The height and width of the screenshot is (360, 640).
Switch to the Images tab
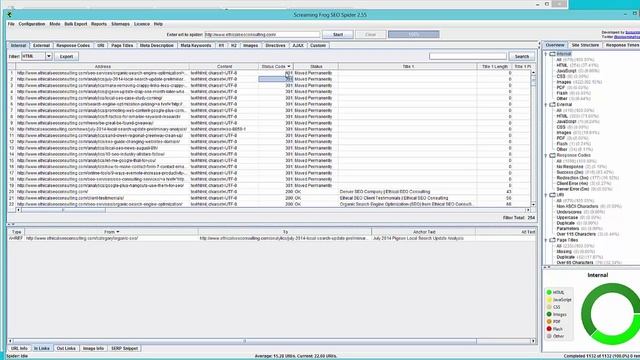tap(251, 45)
